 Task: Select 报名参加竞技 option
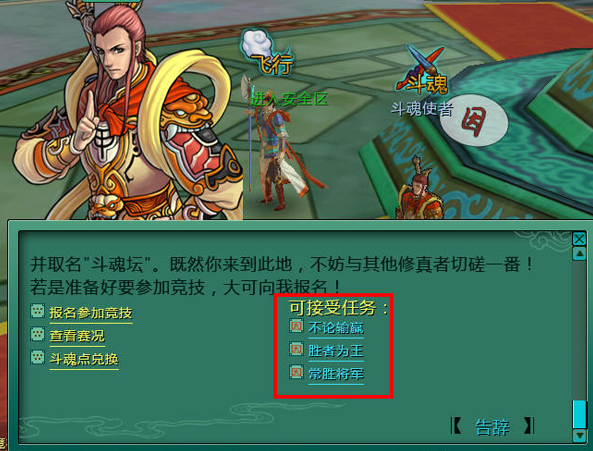(x=91, y=313)
